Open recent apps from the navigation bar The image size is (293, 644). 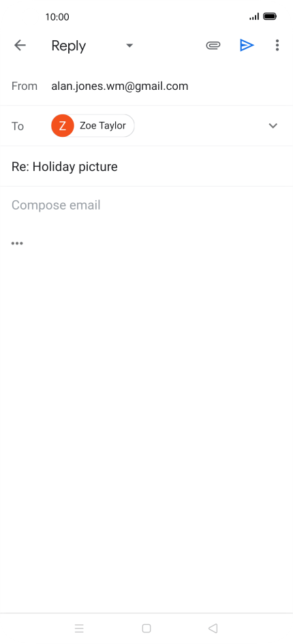79,628
